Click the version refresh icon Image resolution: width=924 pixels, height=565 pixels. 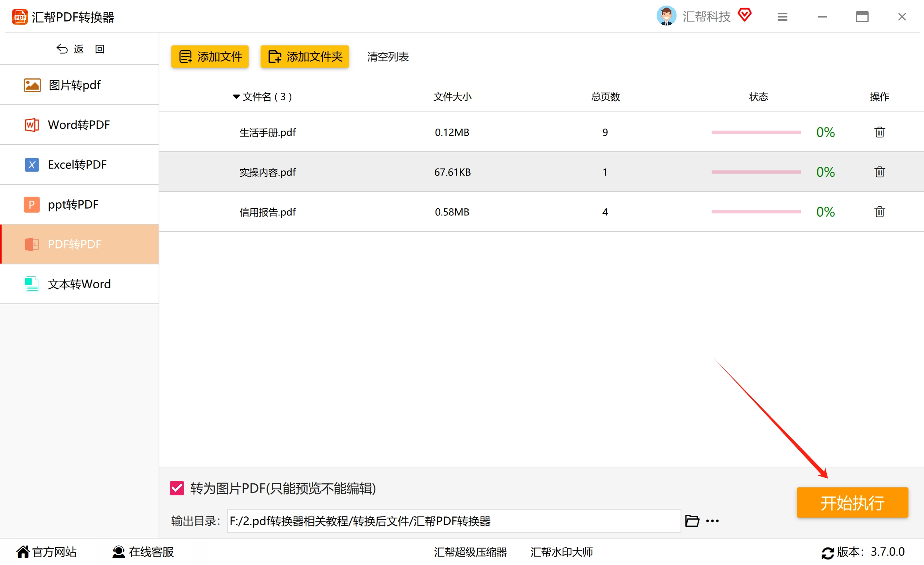[x=828, y=553]
